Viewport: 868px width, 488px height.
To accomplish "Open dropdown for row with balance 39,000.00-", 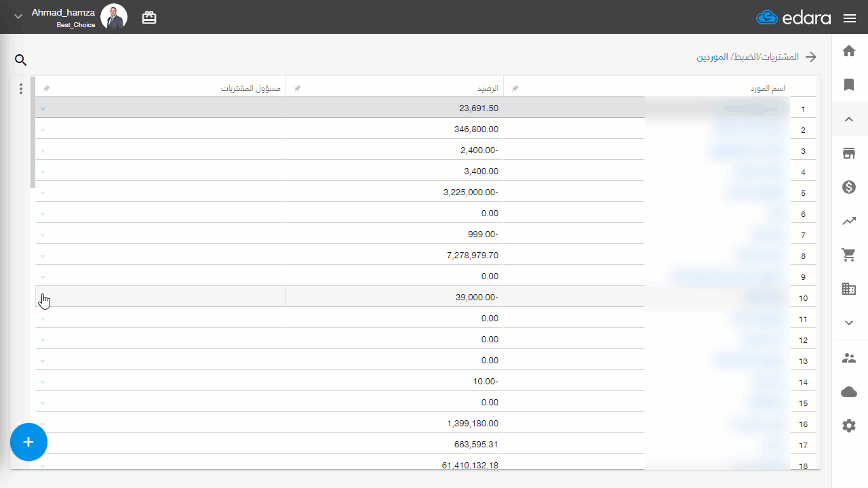I will point(43,298).
